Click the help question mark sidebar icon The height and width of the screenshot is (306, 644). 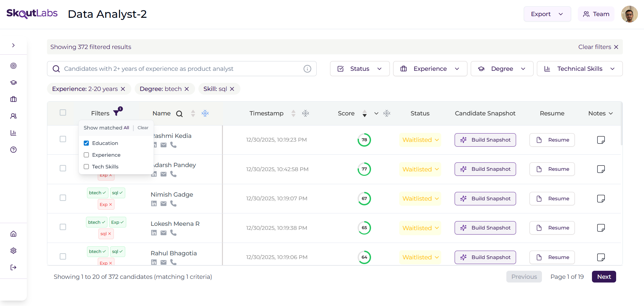[13, 150]
